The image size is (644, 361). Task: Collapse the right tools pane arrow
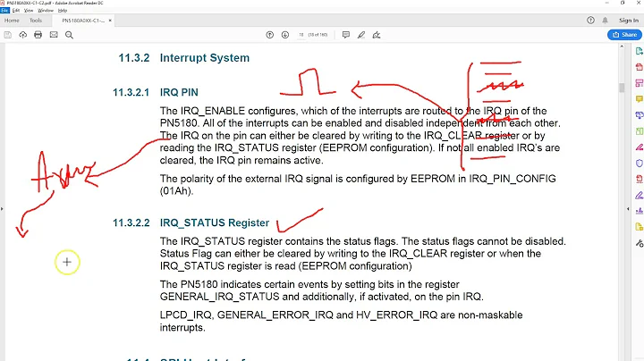[628, 209]
